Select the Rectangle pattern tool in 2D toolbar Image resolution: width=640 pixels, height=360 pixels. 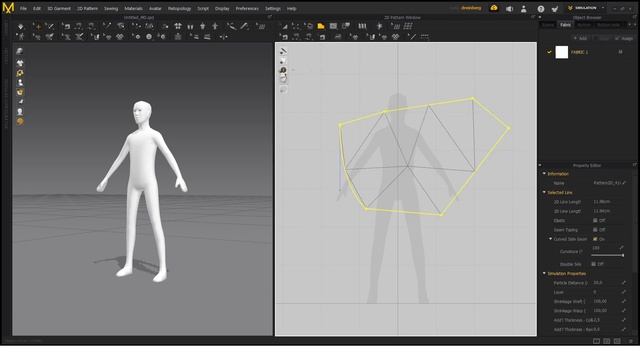(x=333, y=26)
